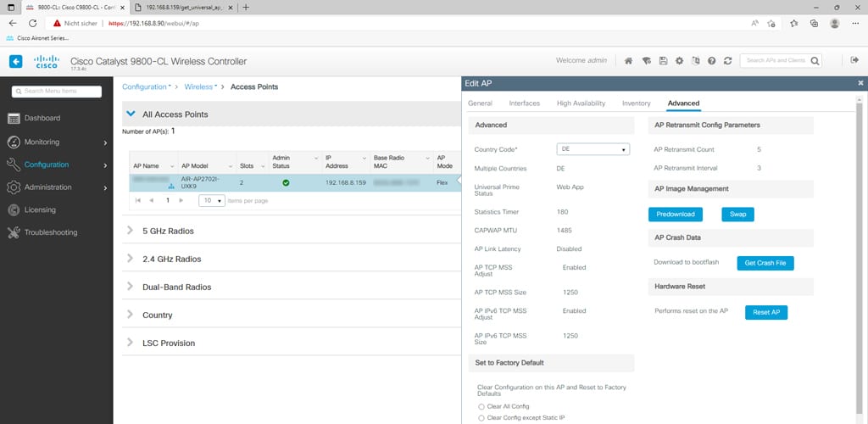Open browser collections icon

814,23
